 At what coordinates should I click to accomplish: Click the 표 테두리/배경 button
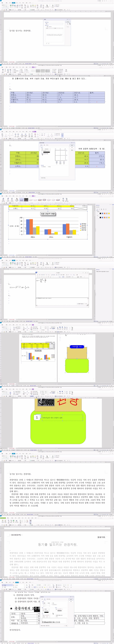43,178
